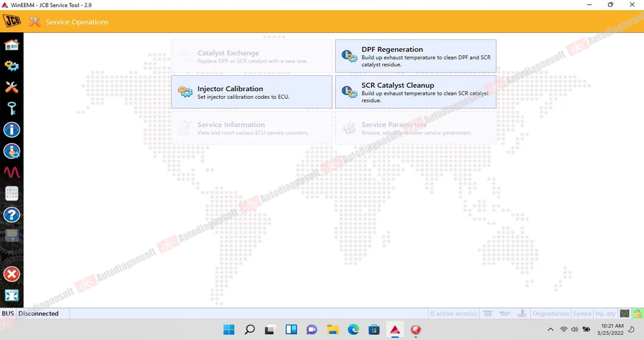Image resolution: width=644 pixels, height=340 pixels.
Task: Click the JCB logo in header
Action: click(11, 21)
